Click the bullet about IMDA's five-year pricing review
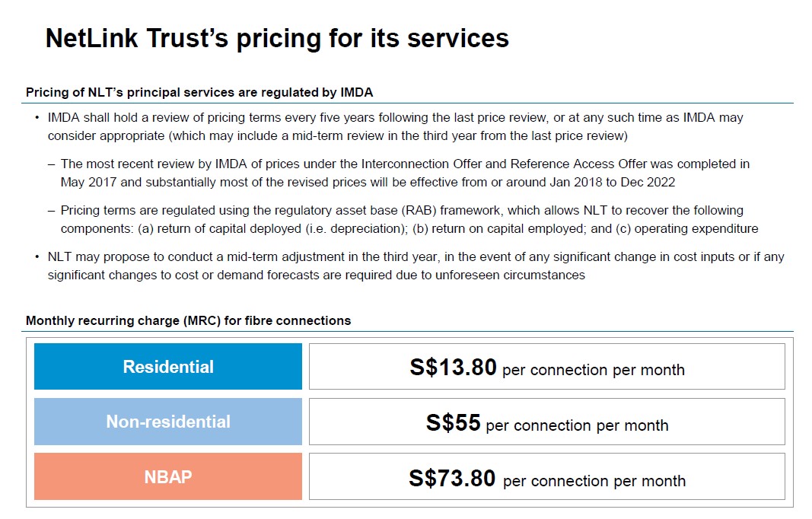 click(x=395, y=127)
